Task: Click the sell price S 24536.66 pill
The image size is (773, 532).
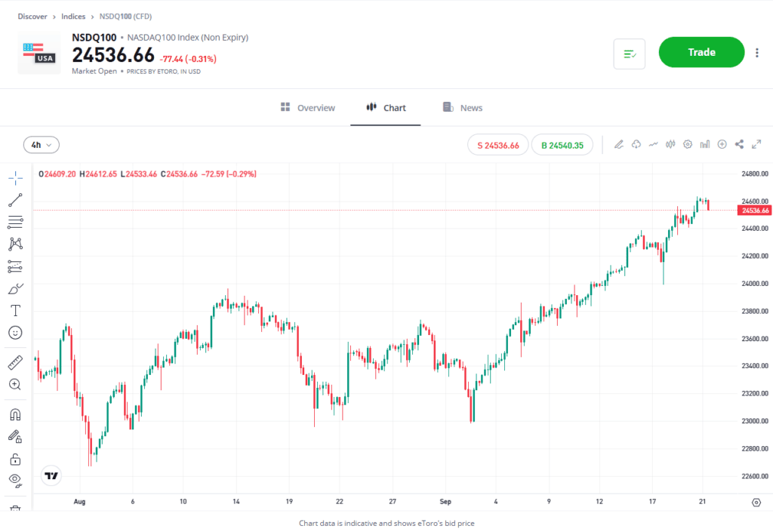Action: tap(498, 145)
